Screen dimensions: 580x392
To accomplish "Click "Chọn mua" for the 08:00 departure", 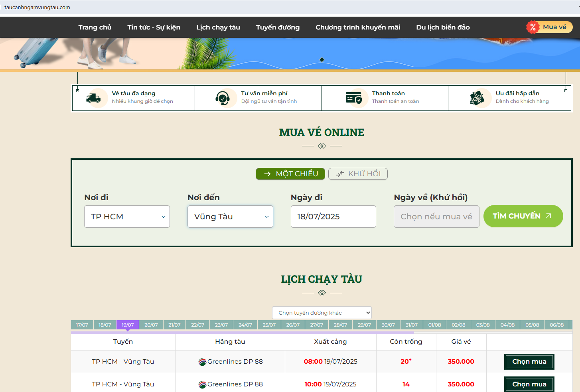I will (529, 362).
